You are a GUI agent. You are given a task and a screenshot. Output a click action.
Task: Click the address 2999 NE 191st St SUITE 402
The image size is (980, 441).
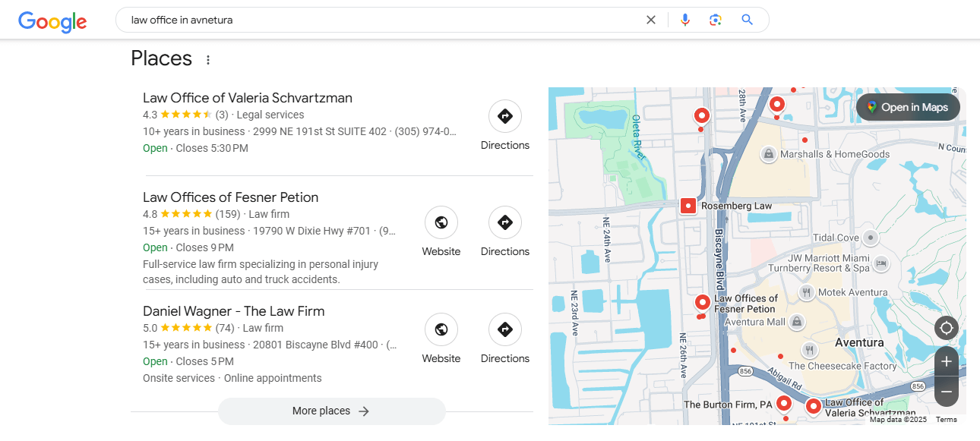320,131
